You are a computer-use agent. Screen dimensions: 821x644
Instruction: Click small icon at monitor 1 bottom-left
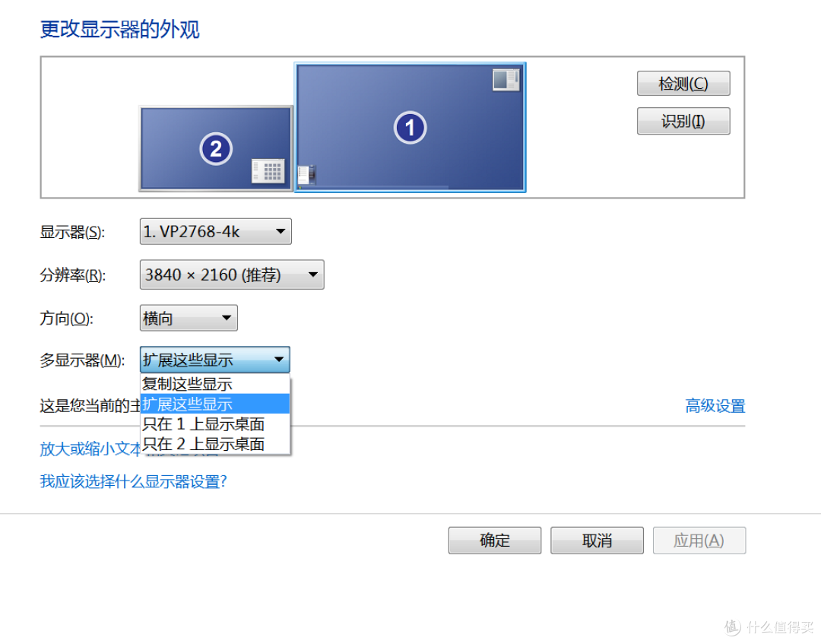(x=306, y=174)
